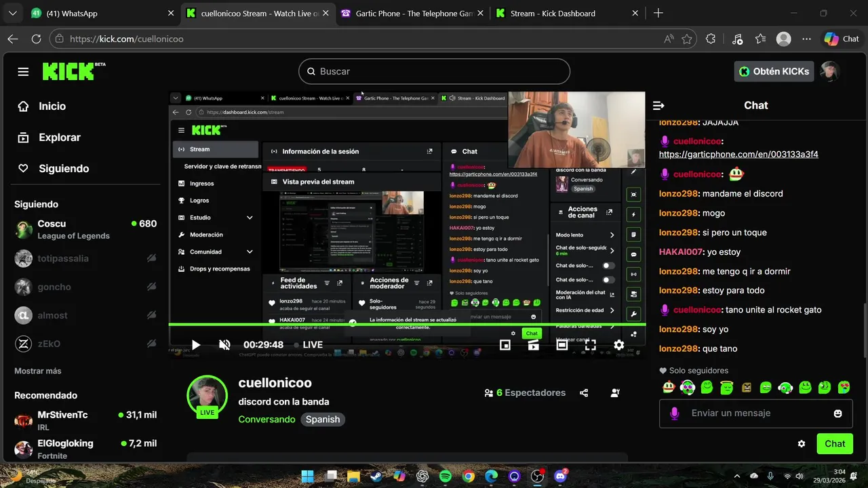Click HAKAI007 username in chat
Image resolution: width=868 pixels, height=488 pixels.
(x=680, y=251)
